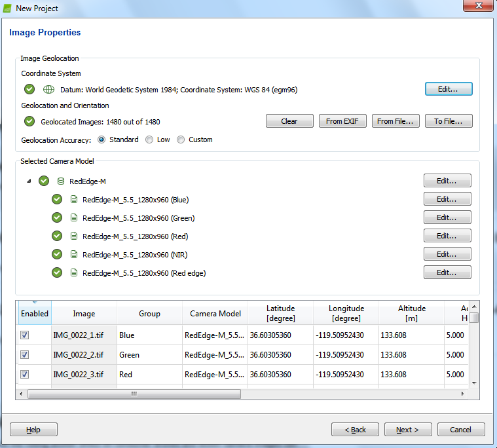Sort table by Image column header
This screenshot has width=497, height=448.
click(84, 313)
